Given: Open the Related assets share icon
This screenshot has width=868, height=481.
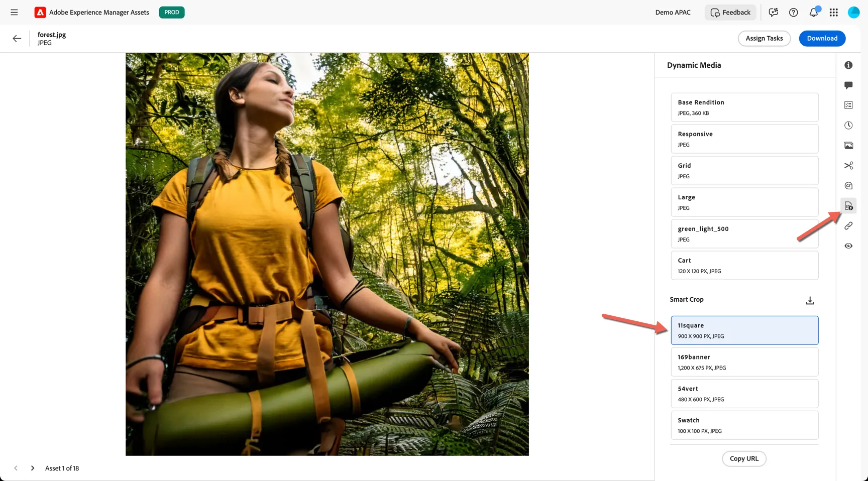Looking at the screenshot, I should pos(848,166).
